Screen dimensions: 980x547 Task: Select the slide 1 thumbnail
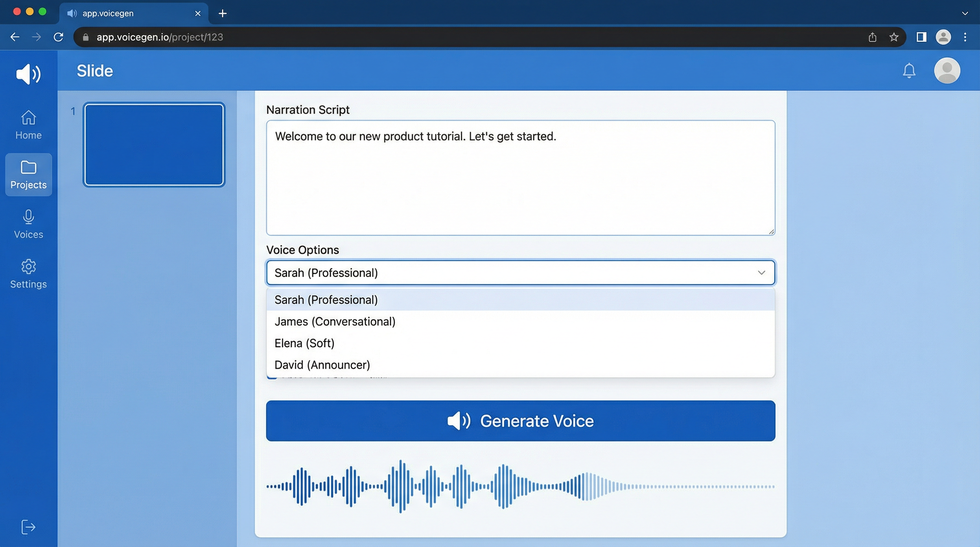coord(154,145)
